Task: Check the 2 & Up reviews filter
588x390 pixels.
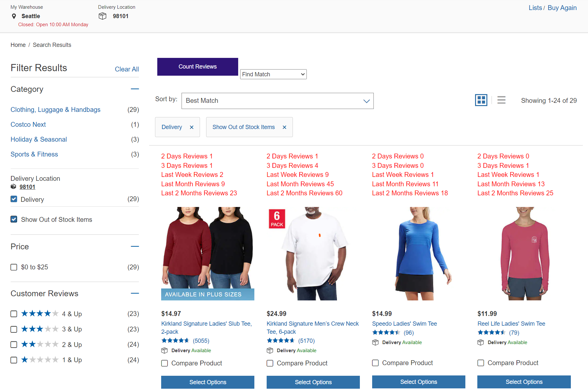Action: 14,344
